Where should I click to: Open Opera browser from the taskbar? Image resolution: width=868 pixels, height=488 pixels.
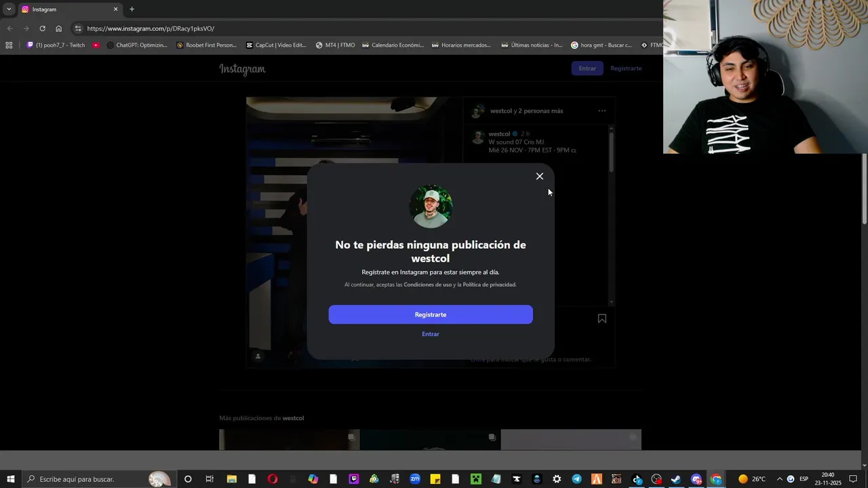click(x=272, y=479)
